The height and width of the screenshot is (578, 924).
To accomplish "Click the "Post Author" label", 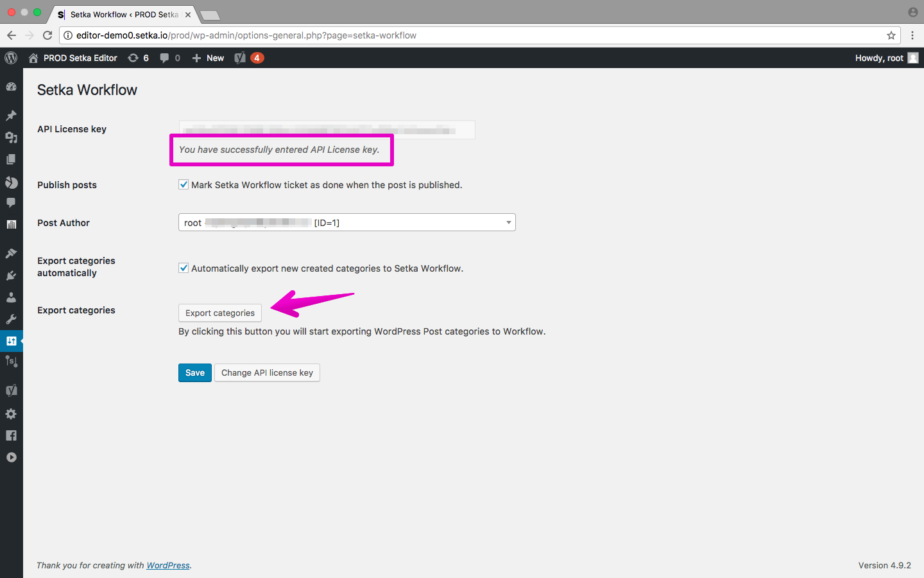I will 64,223.
